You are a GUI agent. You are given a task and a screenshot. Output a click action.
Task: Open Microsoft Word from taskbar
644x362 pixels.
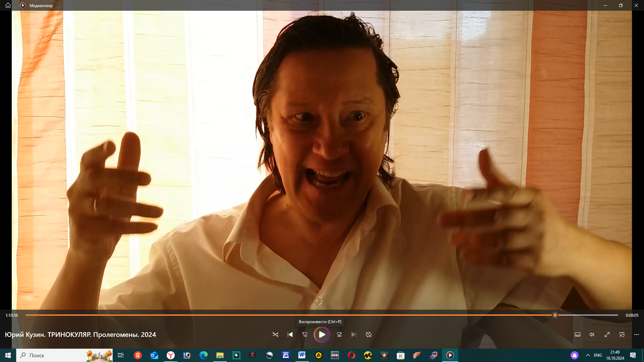click(302, 355)
